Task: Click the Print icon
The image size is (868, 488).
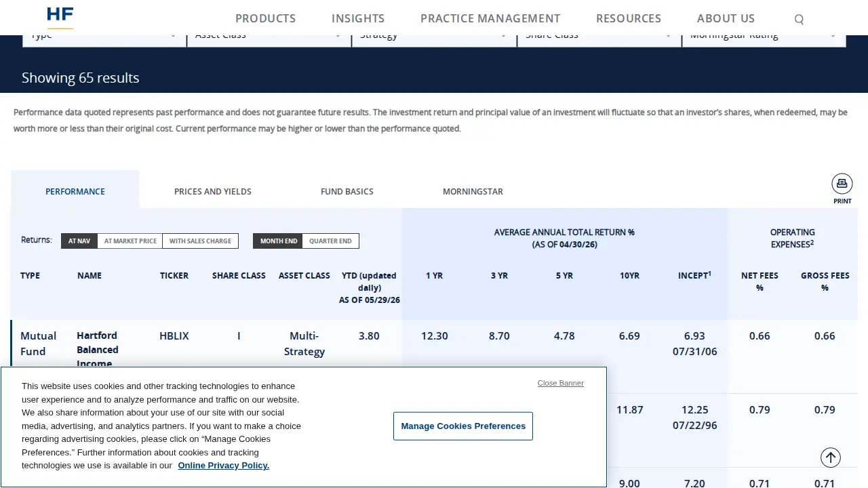Action: coord(842,189)
